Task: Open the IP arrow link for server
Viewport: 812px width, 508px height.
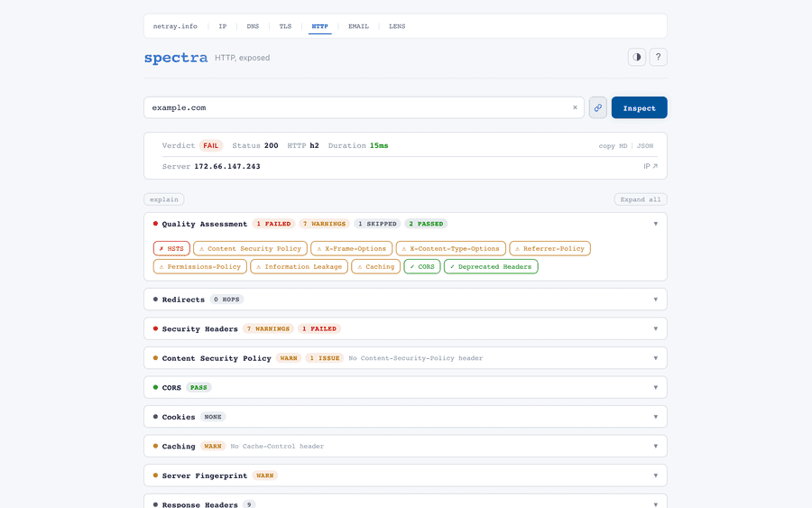Action: click(x=651, y=166)
